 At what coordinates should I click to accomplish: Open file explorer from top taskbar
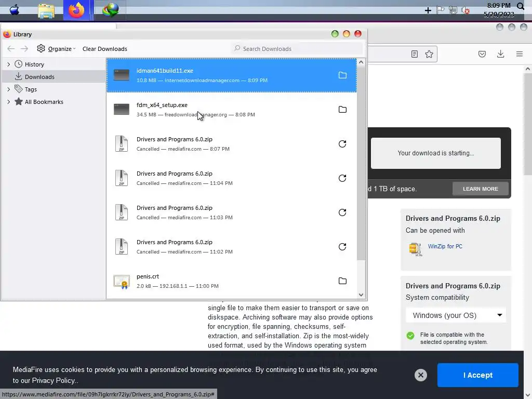point(46,11)
